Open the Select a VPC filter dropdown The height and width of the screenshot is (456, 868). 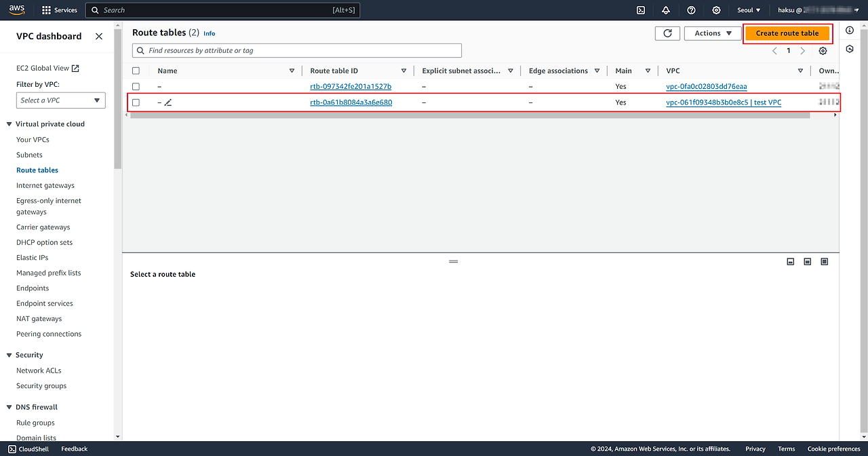(60, 100)
